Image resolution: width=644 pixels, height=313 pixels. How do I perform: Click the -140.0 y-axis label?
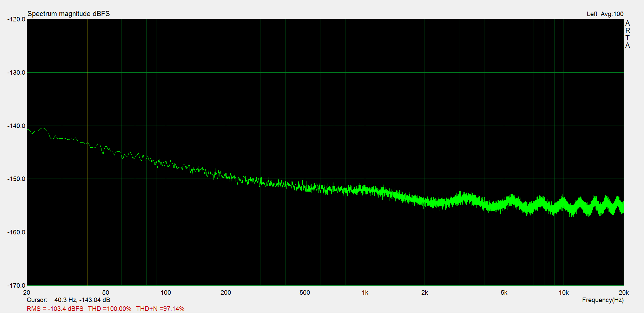click(x=16, y=126)
